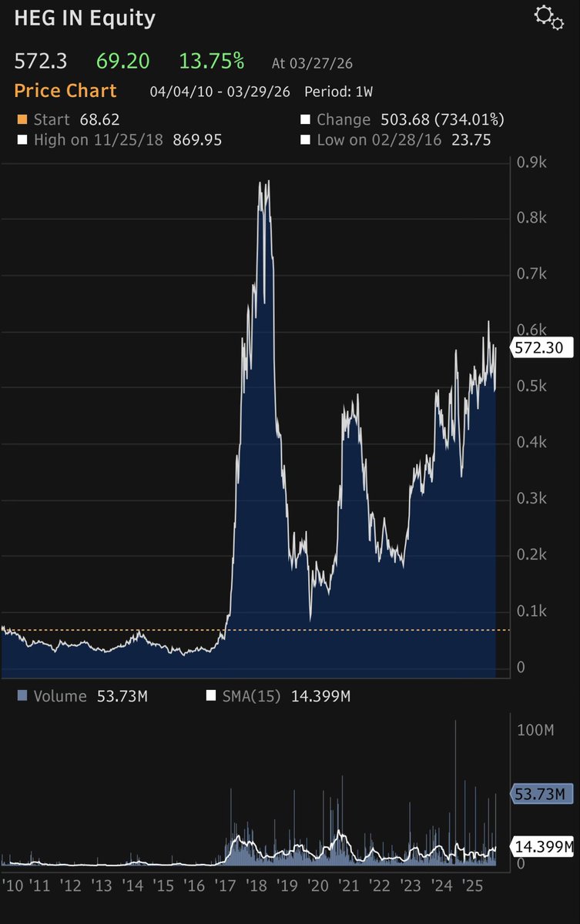
Task: Click the 0.5k price axis label
Action: point(531,386)
